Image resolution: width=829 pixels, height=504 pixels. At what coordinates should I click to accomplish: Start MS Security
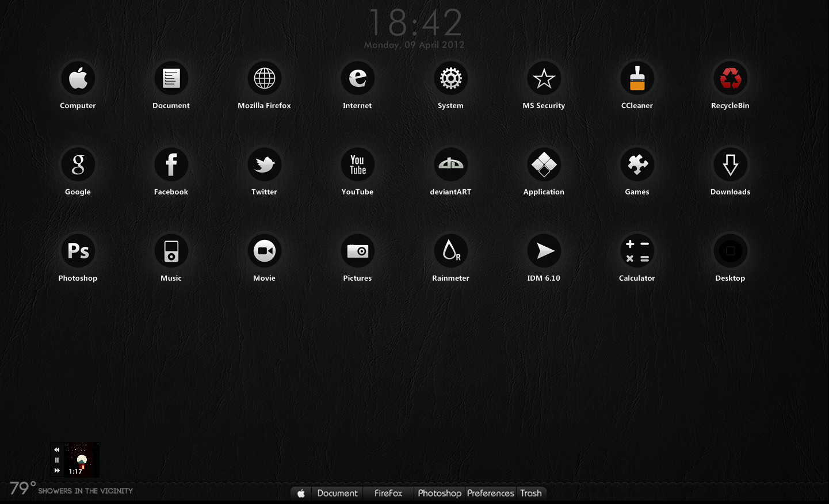point(544,78)
